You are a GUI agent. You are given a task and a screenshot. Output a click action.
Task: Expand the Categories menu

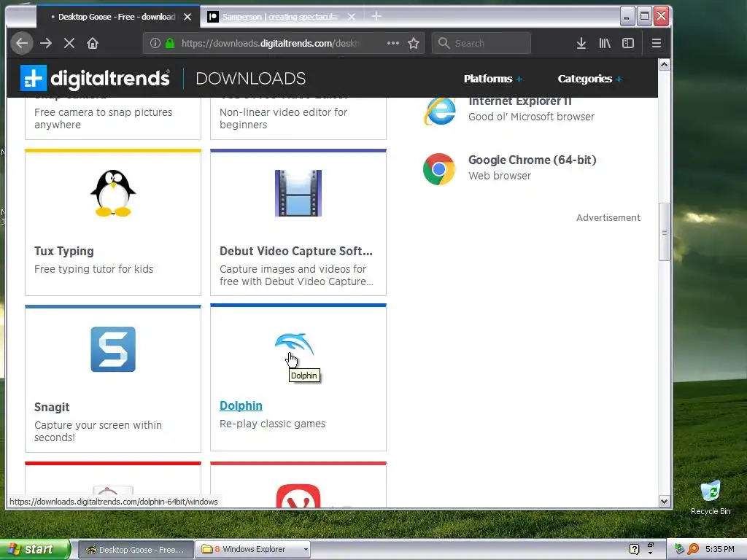pos(589,79)
